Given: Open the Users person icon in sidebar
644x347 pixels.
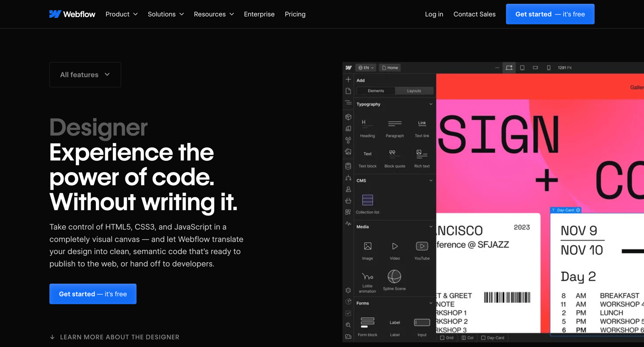Looking at the screenshot, I should (x=348, y=189).
